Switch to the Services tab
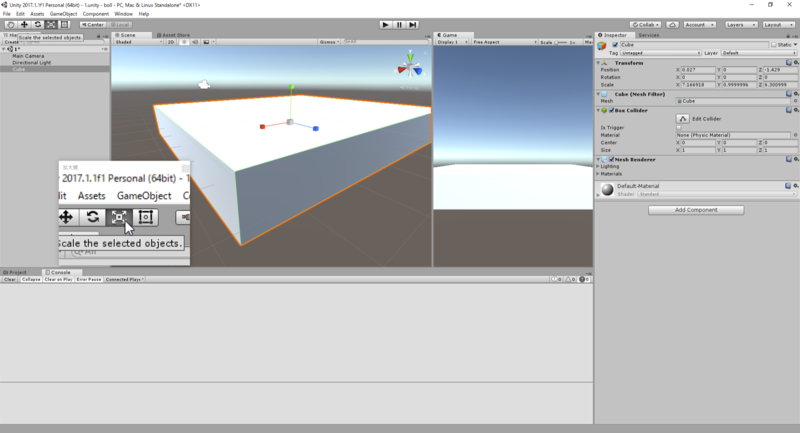This screenshot has height=433, width=800. pos(648,35)
